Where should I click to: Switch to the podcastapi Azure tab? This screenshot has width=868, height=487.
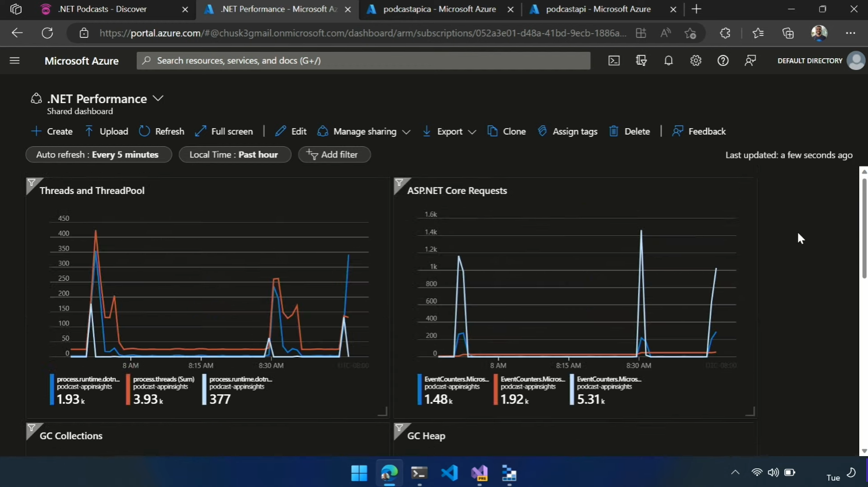pyautogui.click(x=598, y=9)
